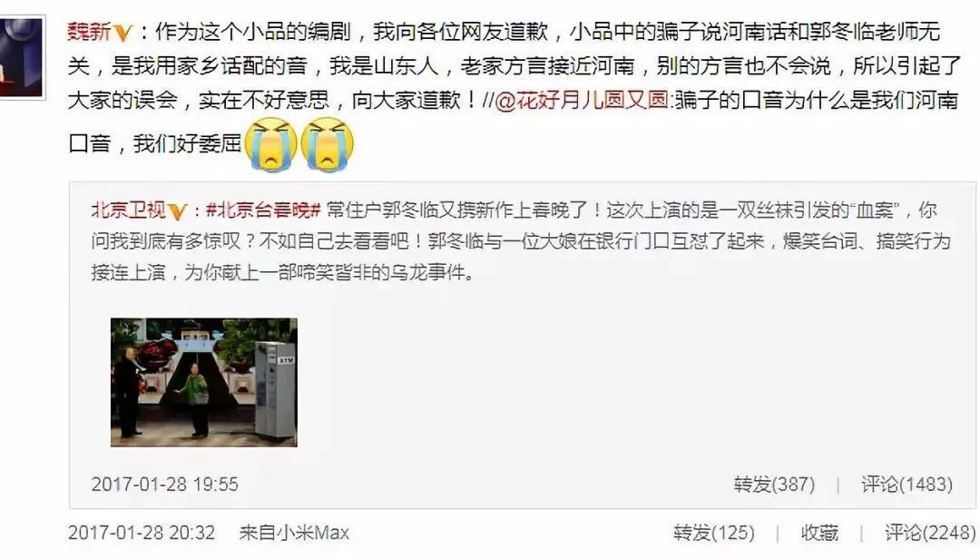The width and height of the screenshot is (980, 558).
Task: Open 北京卫视 account link
Action: [128, 210]
